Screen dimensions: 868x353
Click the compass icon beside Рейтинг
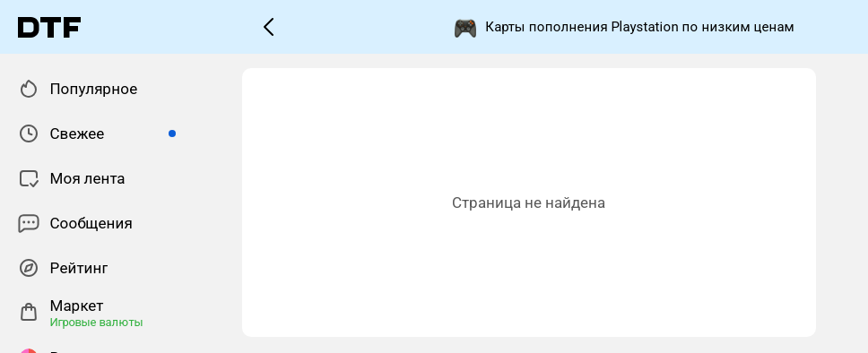pyautogui.click(x=28, y=269)
